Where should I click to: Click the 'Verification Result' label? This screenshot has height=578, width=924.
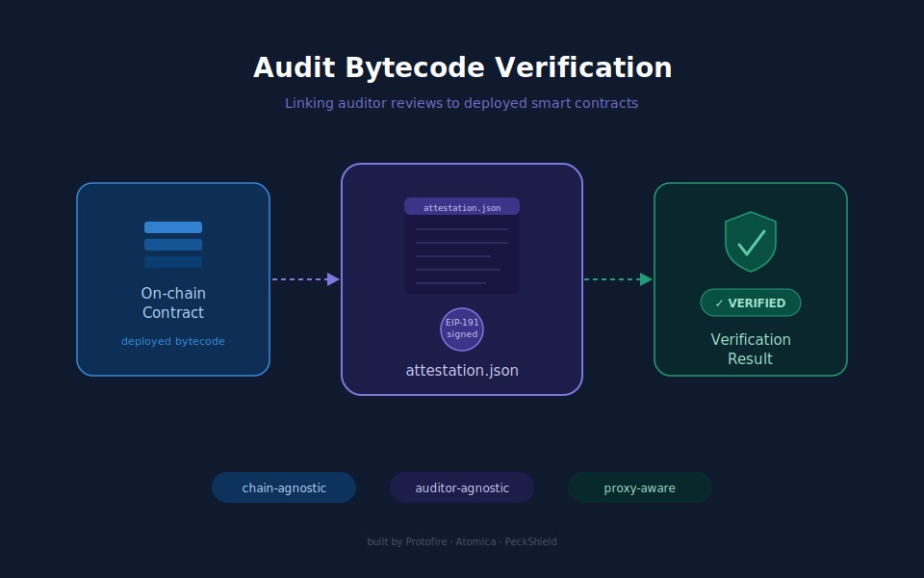tap(750, 349)
